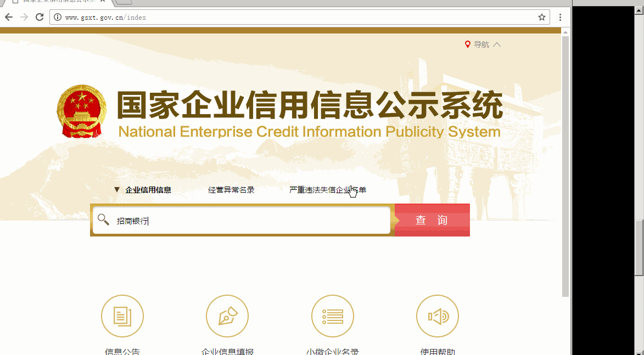Reload the page with refresh icon

tap(40, 17)
